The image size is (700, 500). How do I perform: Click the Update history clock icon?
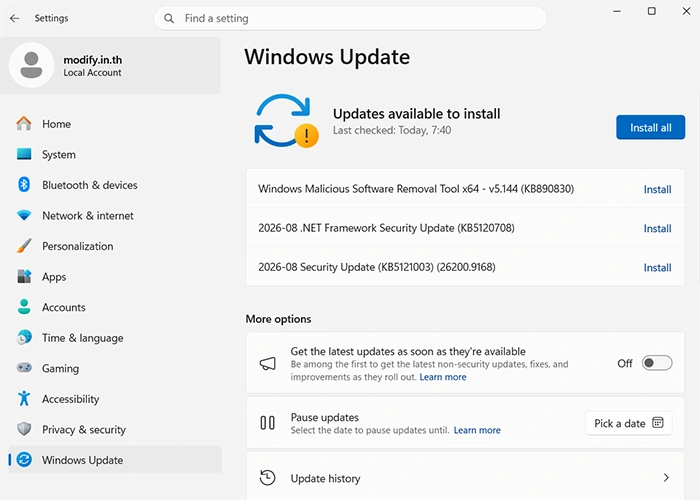click(x=267, y=478)
